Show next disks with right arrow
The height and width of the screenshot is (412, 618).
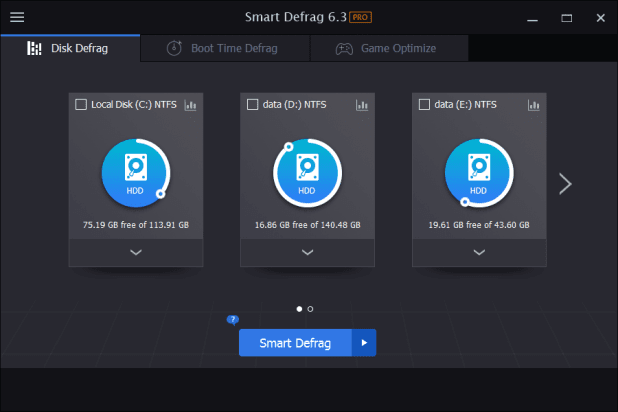click(565, 184)
